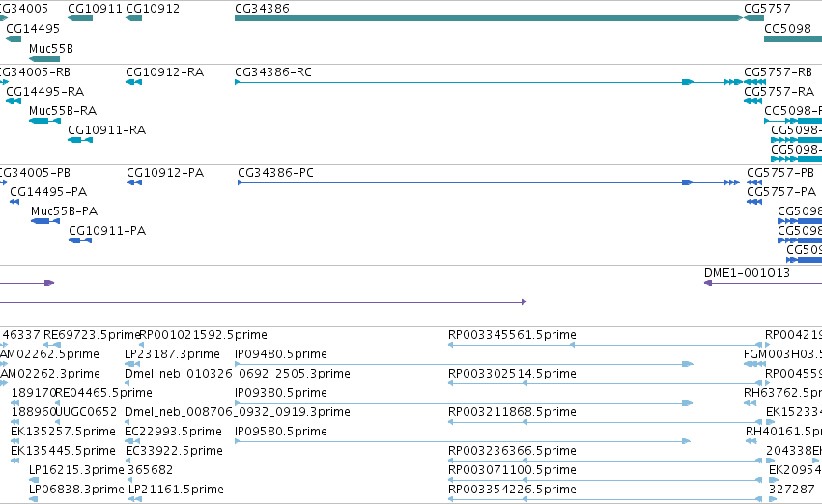Click EST LP16215.3prime

(x=76, y=470)
